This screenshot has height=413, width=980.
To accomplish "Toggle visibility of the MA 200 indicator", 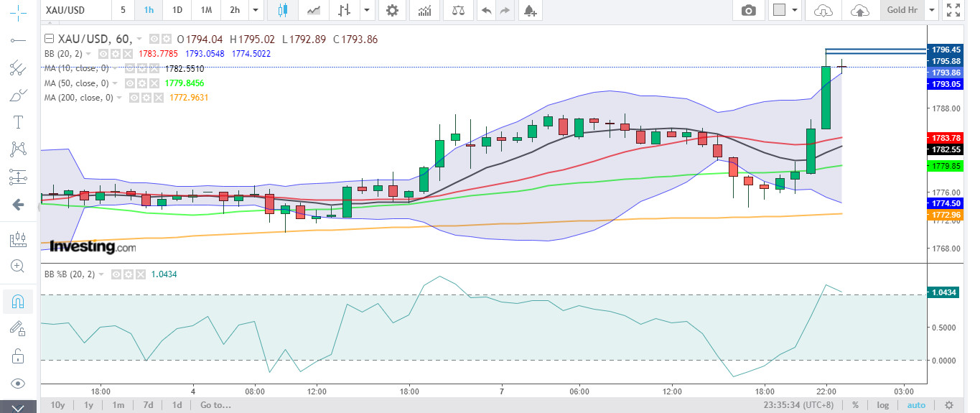I will coord(134,98).
